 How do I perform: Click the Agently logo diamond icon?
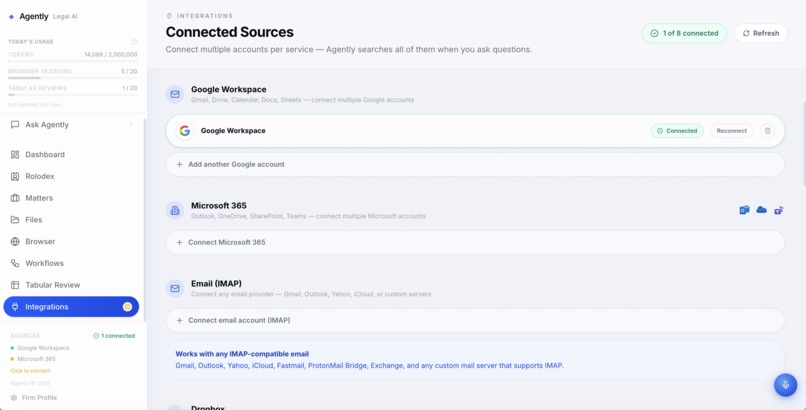tap(11, 17)
